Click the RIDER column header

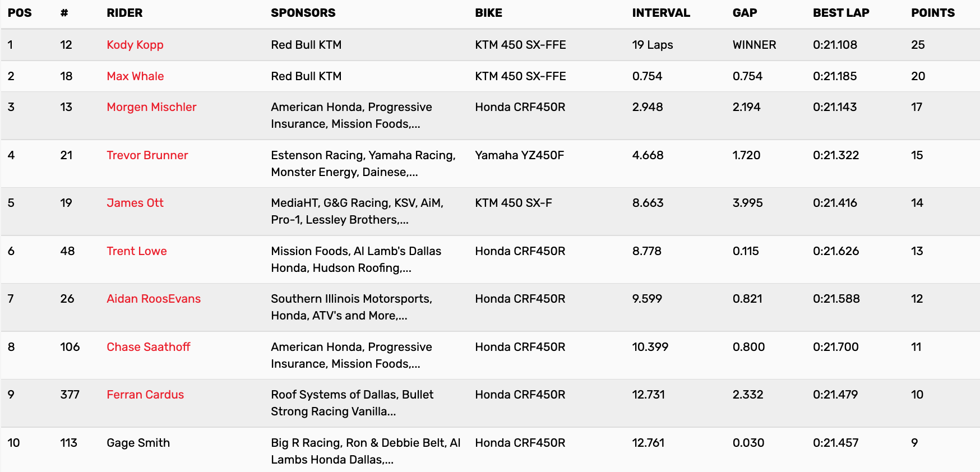(124, 13)
